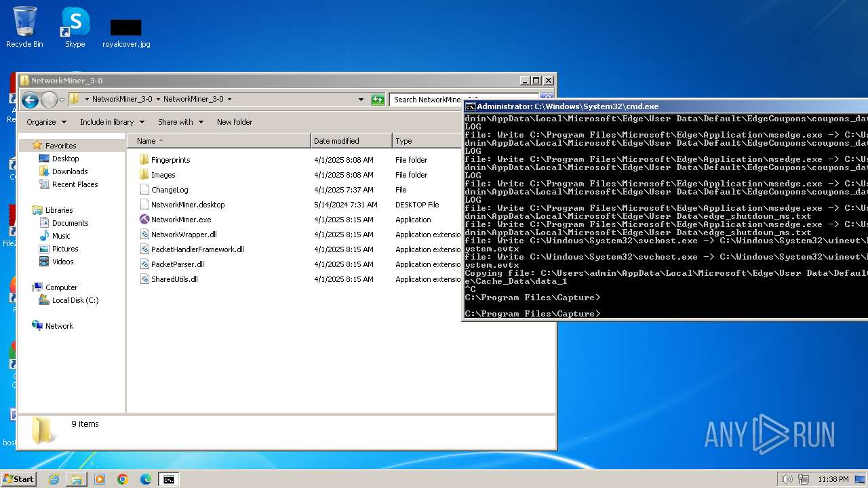Select the Documents library
Image resolution: width=868 pixels, height=488 pixels.
pos(70,223)
